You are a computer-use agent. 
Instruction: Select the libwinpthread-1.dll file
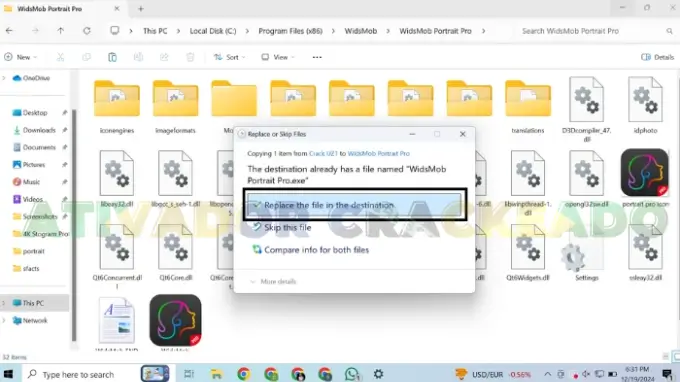(528, 183)
